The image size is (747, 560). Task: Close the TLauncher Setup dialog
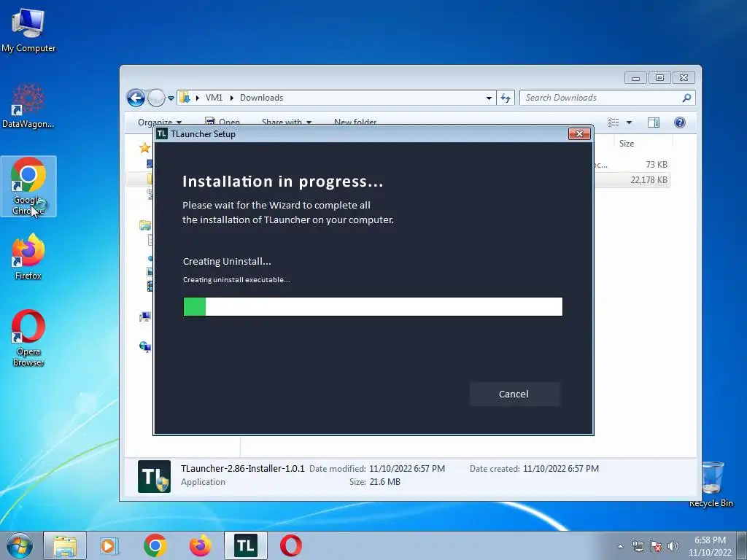pos(579,134)
